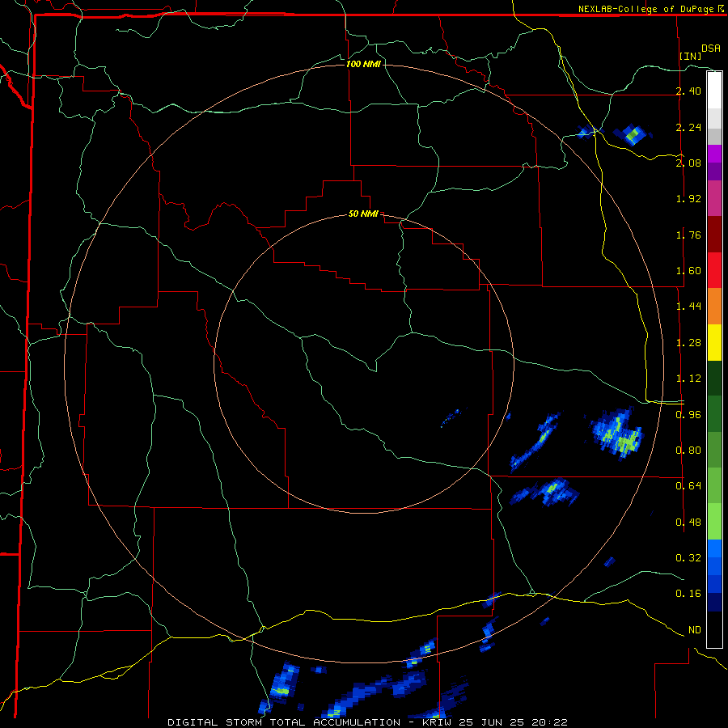The height and width of the screenshot is (728, 728).
Task: Select the 1.12 legend value
Action: (688, 379)
